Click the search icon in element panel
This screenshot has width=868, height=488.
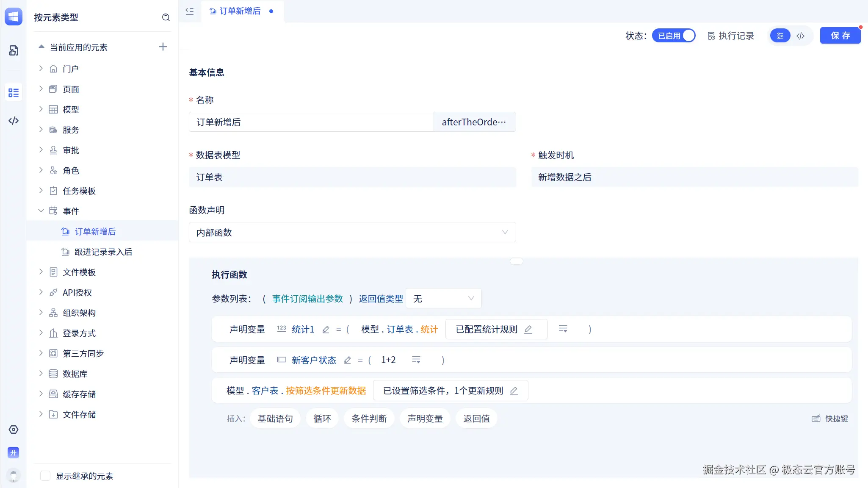pos(166,17)
